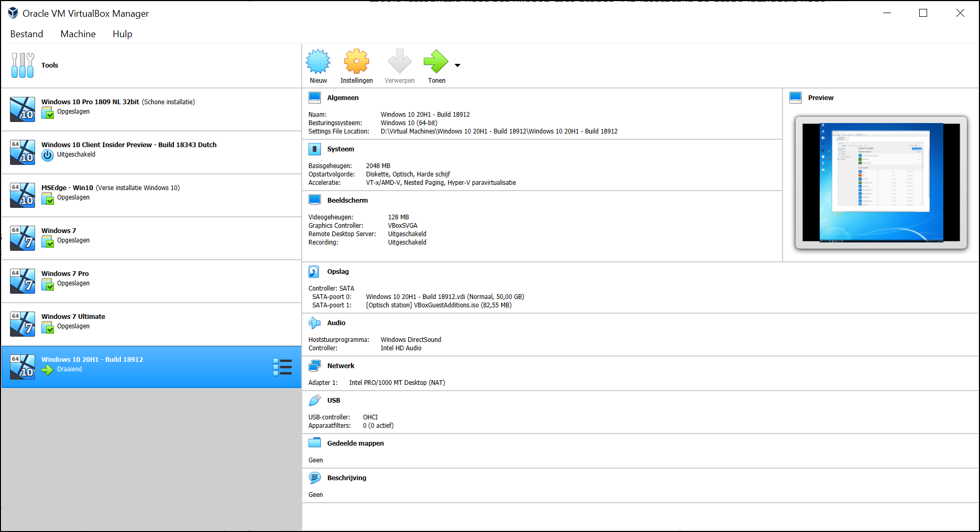The height and width of the screenshot is (532, 980).
Task: Select the Windows 7 Pro machine name
Action: pos(65,274)
